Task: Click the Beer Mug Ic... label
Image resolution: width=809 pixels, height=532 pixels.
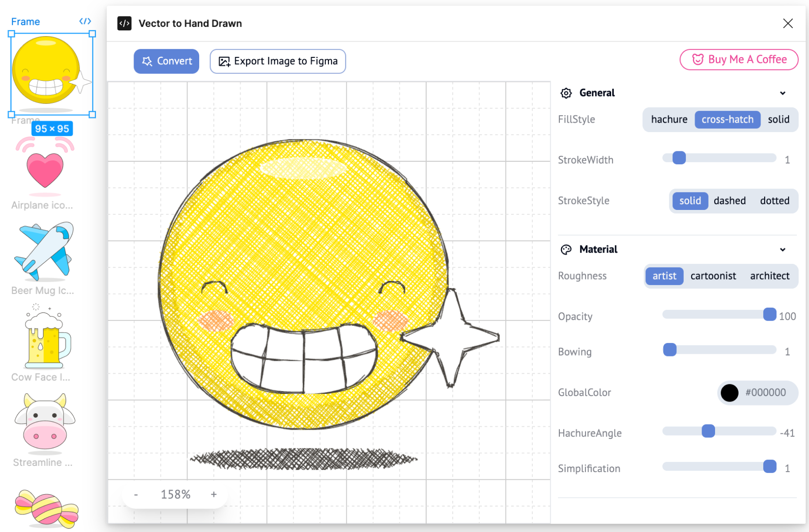Action: pos(43,290)
